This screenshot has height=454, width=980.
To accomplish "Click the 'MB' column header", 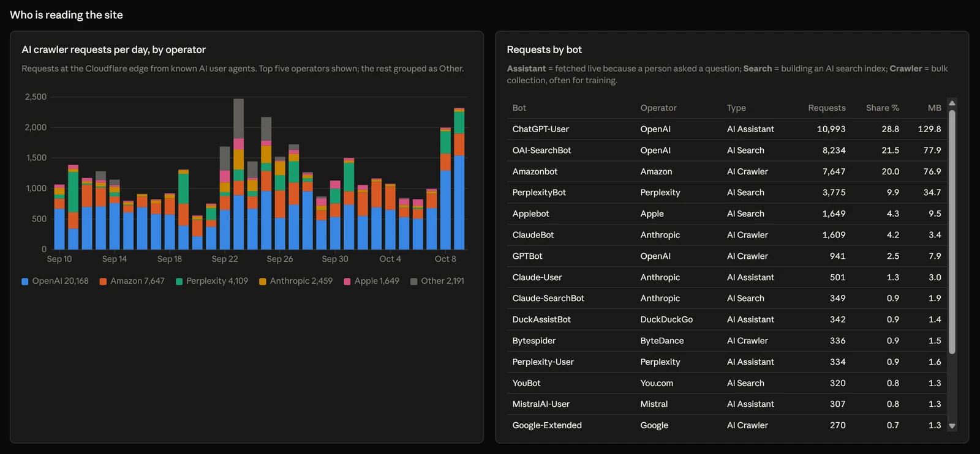I will (935, 108).
